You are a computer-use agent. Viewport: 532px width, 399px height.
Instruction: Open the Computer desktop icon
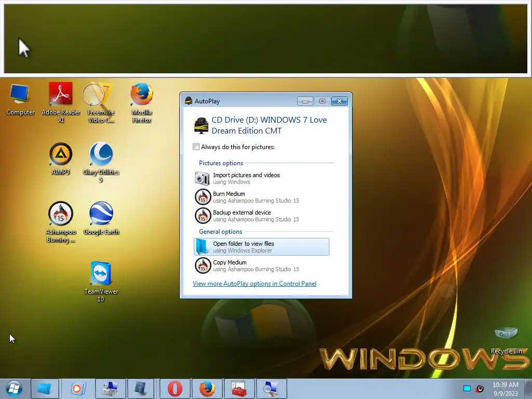(x=20, y=99)
